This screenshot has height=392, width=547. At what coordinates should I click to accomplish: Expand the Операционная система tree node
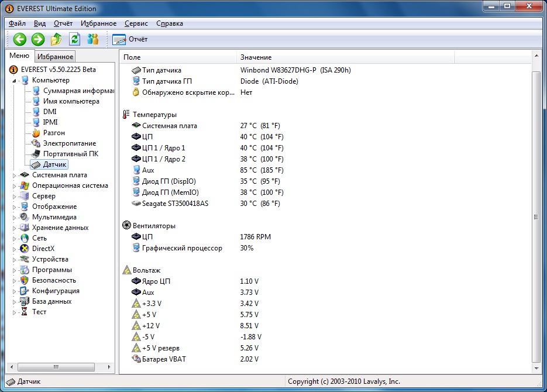(15, 185)
